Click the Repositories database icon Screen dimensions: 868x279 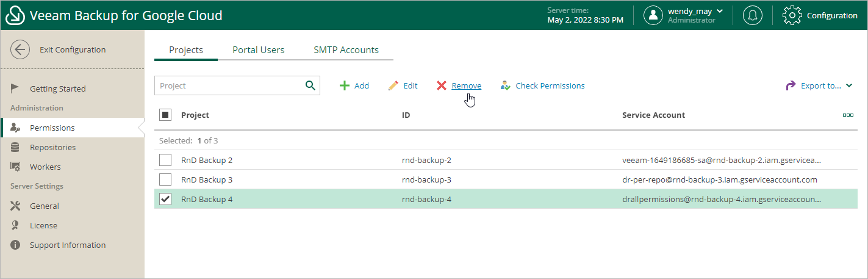(x=16, y=147)
